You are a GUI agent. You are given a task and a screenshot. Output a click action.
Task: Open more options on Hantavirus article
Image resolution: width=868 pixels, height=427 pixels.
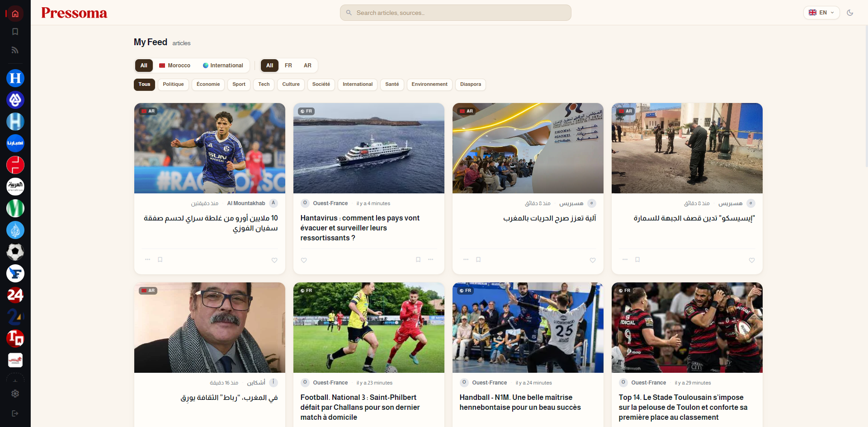[x=431, y=259]
